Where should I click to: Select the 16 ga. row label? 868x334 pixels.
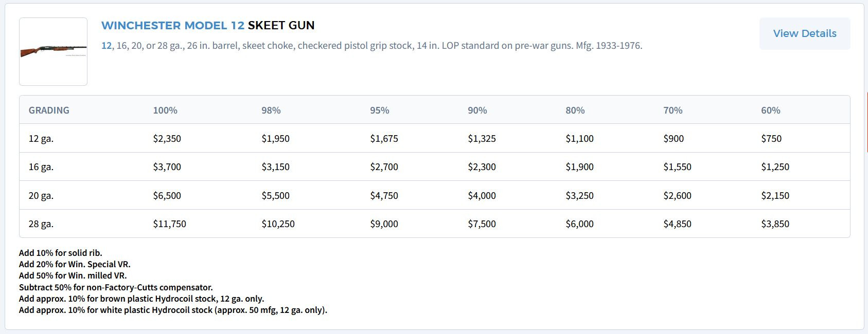coord(41,166)
